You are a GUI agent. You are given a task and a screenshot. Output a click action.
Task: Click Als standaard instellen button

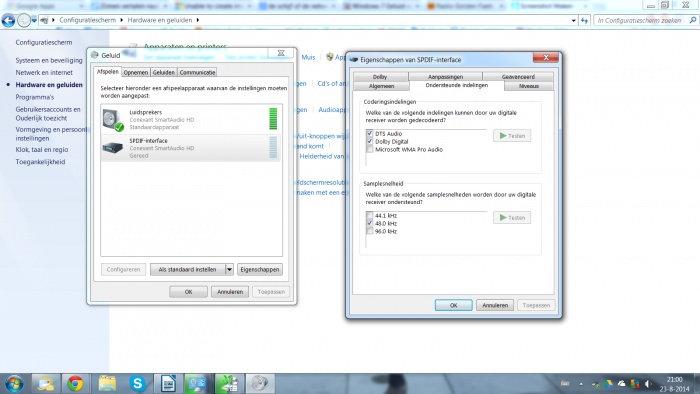188,270
